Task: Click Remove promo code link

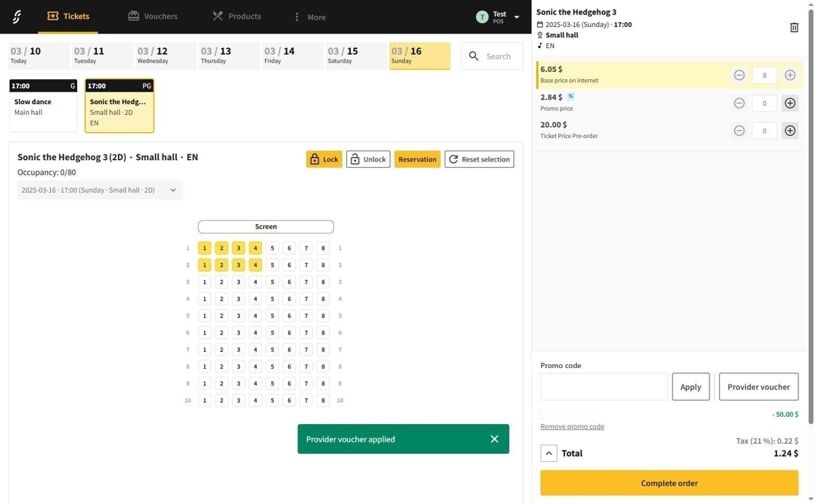Action: point(572,427)
